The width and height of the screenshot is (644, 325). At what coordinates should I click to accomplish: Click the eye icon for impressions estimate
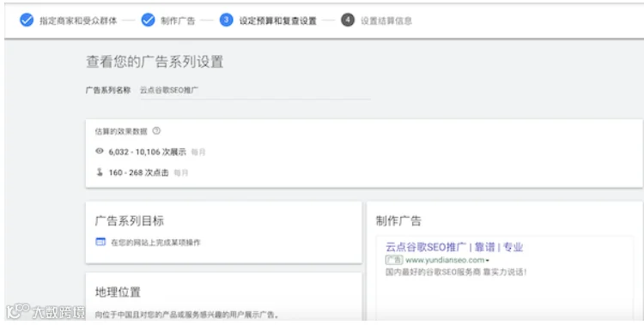[100, 151]
